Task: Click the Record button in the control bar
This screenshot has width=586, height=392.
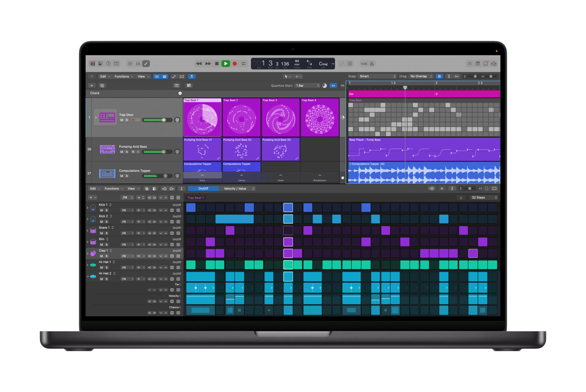Action: click(234, 63)
